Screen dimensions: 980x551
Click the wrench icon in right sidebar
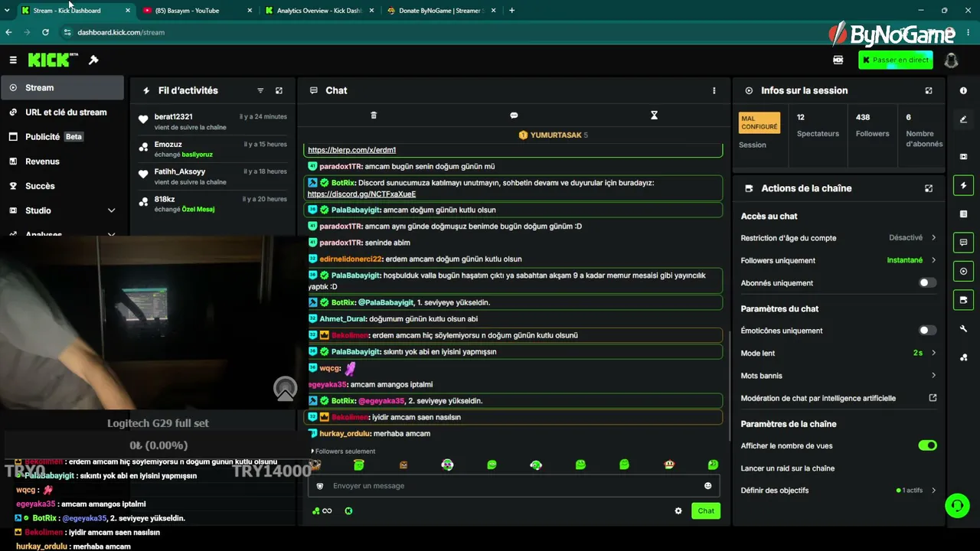click(x=963, y=329)
